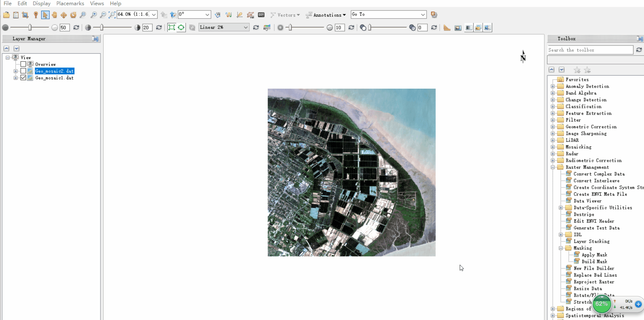This screenshot has width=644, height=320.
Task: Click the fixed Zoom In icon
Action: point(93,15)
